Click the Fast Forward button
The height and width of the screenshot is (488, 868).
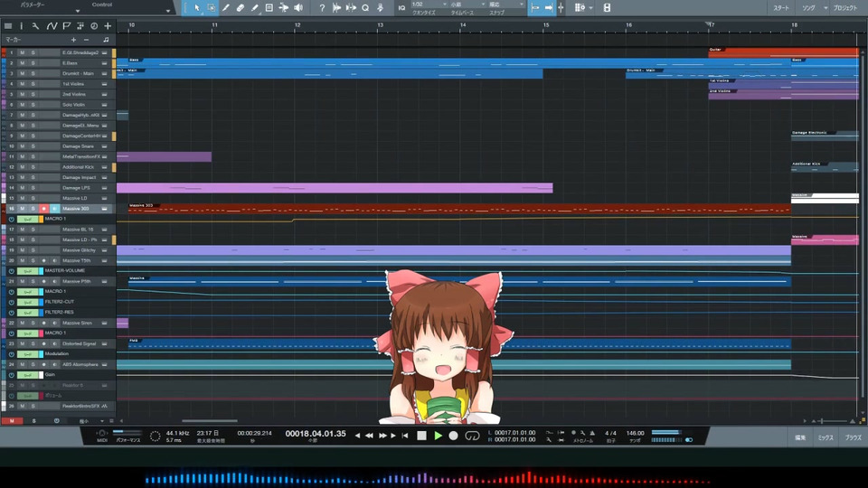click(x=382, y=436)
